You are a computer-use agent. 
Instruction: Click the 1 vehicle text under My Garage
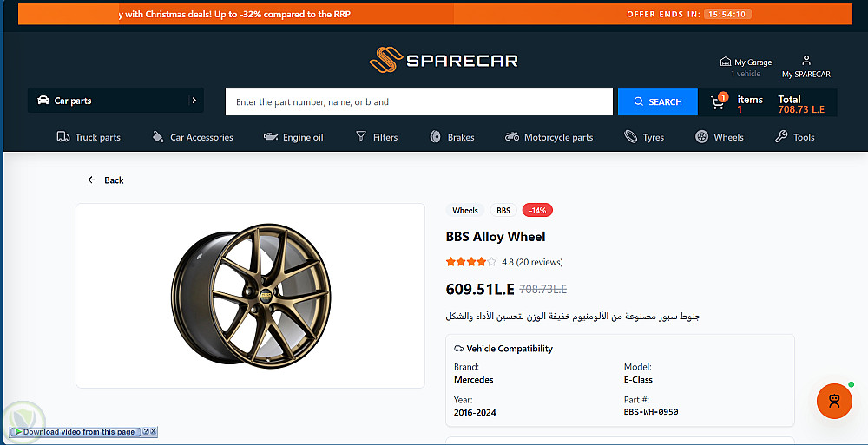tap(746, 74)
